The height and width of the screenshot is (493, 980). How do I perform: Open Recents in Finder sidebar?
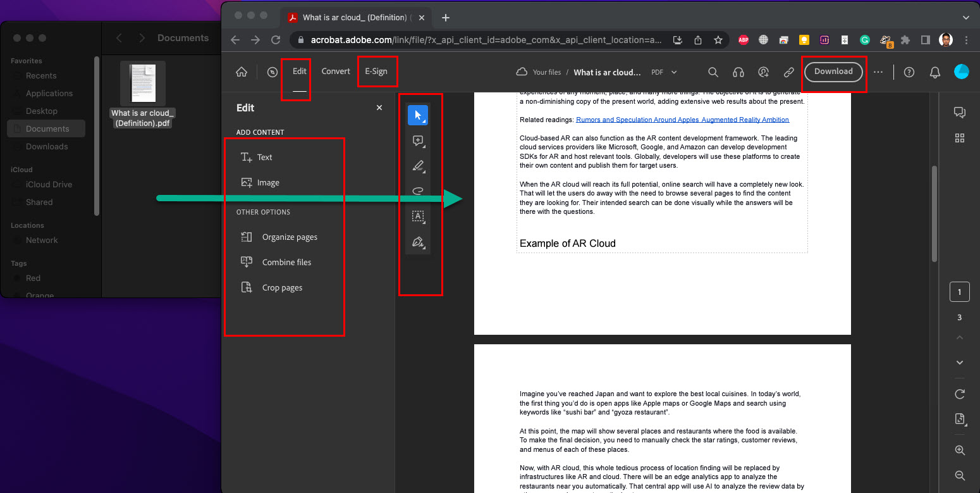point(41,75)
